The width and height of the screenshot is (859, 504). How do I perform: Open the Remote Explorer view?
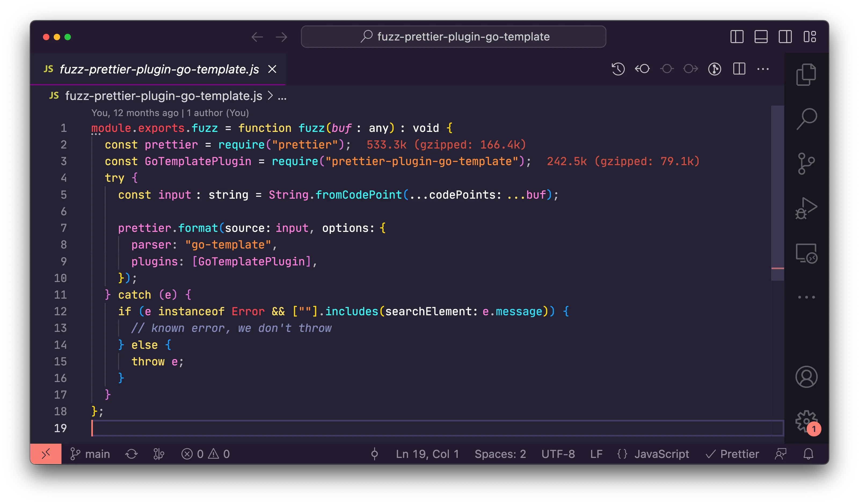point(806,253)
